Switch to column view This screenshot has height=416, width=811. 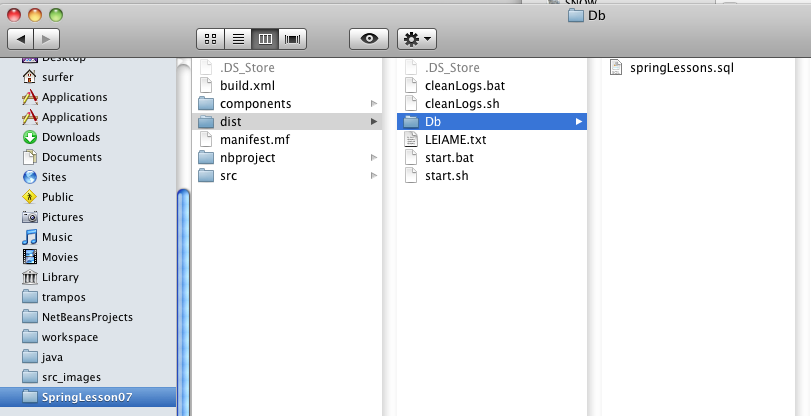[265, 39]
